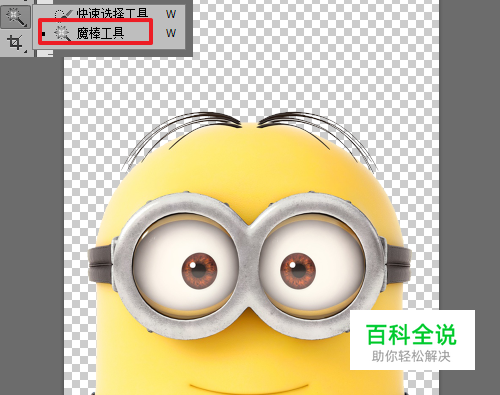Screen dimensions: 500x395
Task: Select the Magic Wand tool in the toolbar
Action: pyautogui.click(x=16, y=17)
